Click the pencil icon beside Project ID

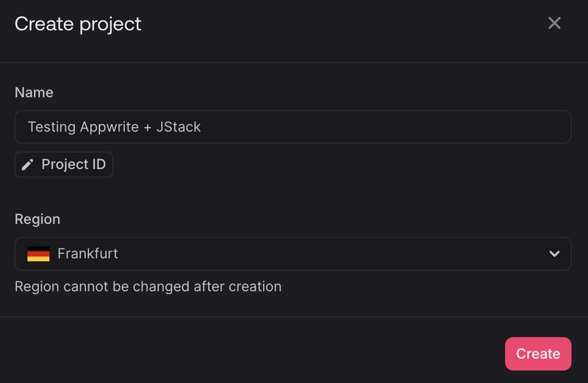(28, 165)
